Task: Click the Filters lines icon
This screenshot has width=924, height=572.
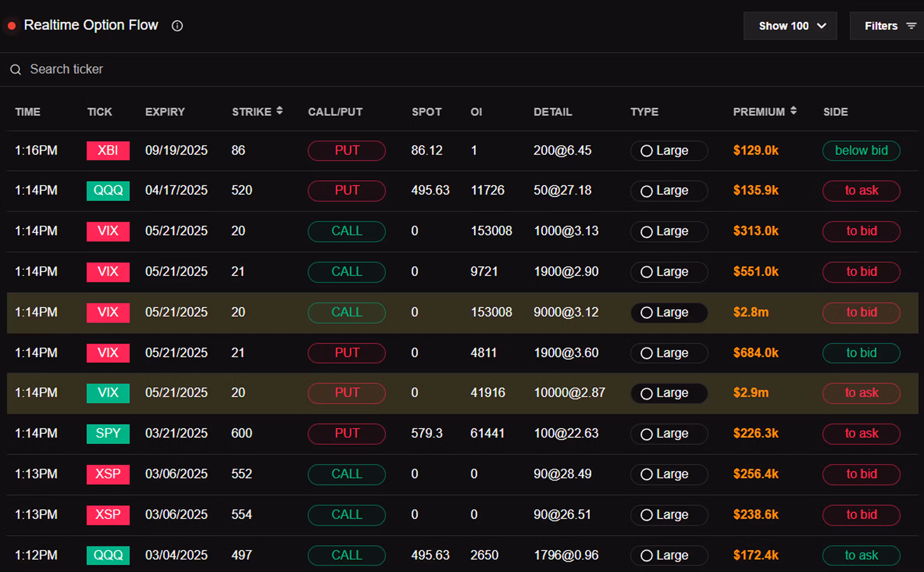Action: pos(911,26)
